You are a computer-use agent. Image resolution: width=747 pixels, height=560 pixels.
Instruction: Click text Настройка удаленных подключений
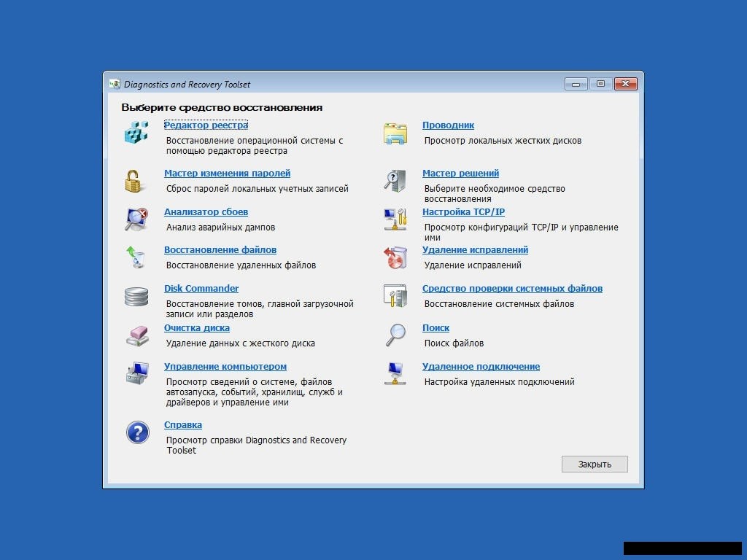coord(499,382)
